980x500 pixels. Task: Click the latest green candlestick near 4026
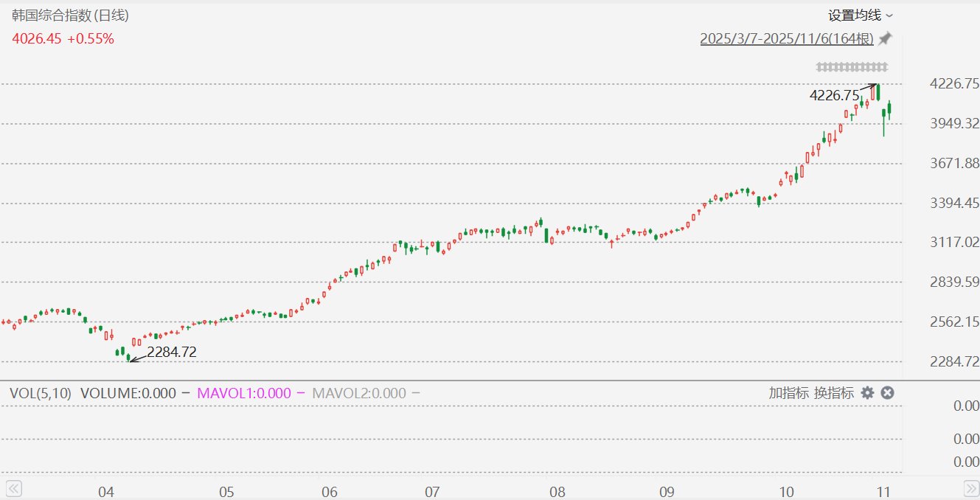coord(890,109)
